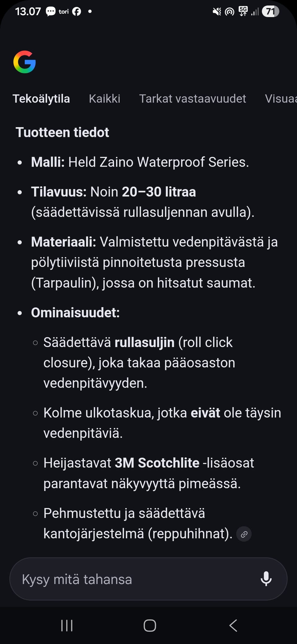The height and width of the screenshot is (644, 297).
Task: Open the recent apps overview button
Action: tap(67, 625)
